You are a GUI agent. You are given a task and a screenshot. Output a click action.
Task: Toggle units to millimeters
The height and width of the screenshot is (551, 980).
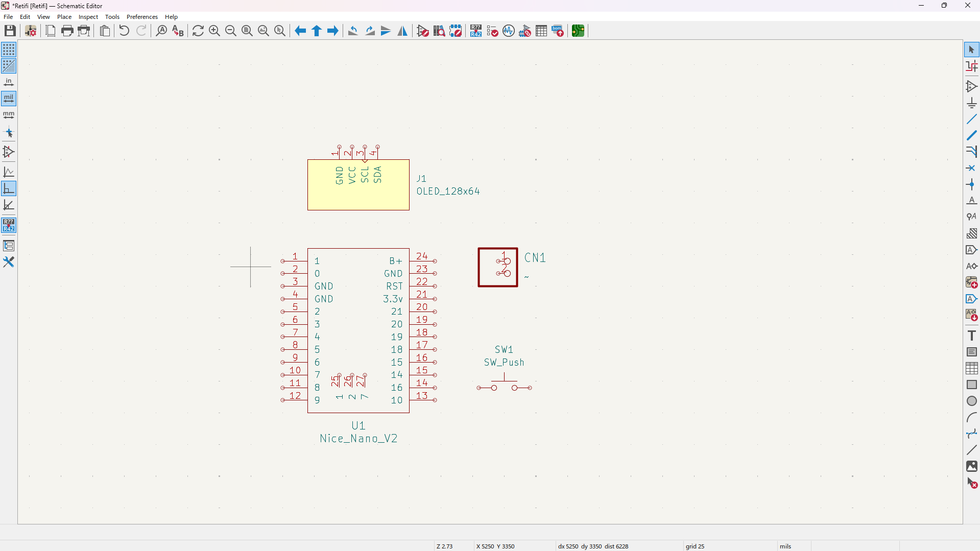point(9,115)
